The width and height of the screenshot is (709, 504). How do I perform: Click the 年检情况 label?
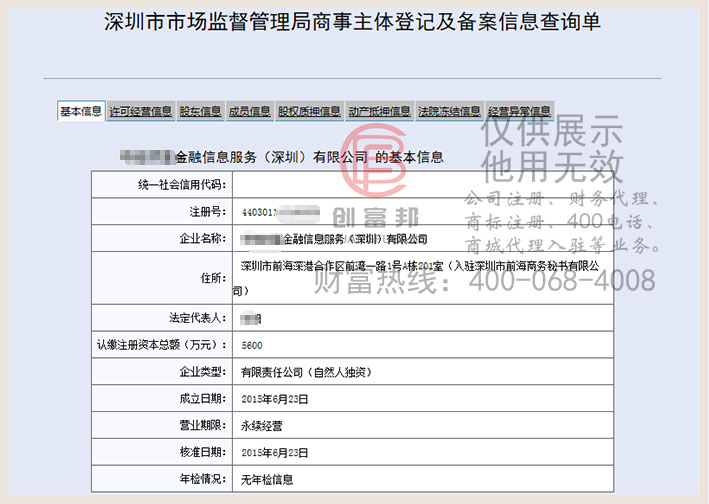click(203, 479)
